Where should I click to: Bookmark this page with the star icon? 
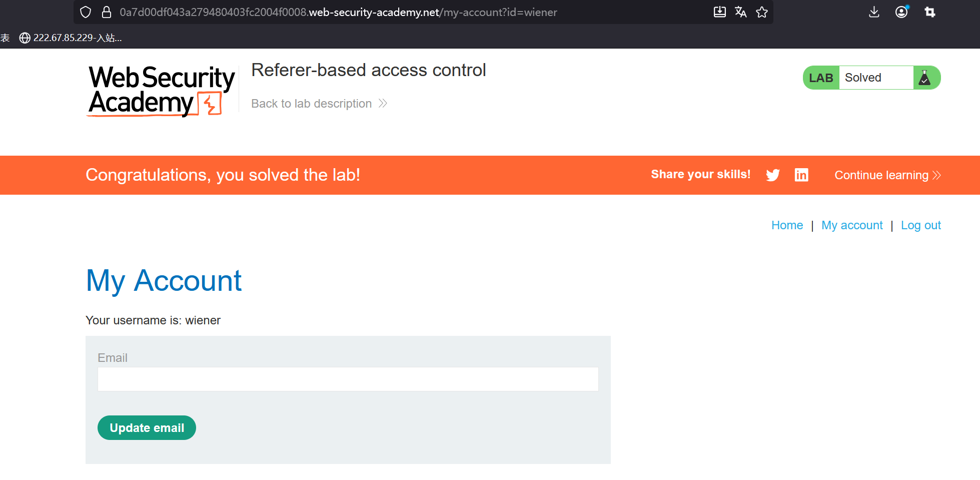762,12
